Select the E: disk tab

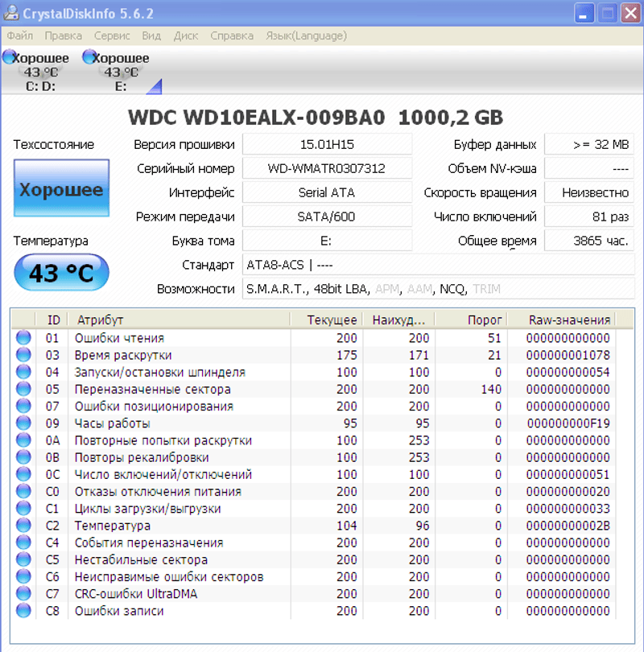(x=121, y=72)
